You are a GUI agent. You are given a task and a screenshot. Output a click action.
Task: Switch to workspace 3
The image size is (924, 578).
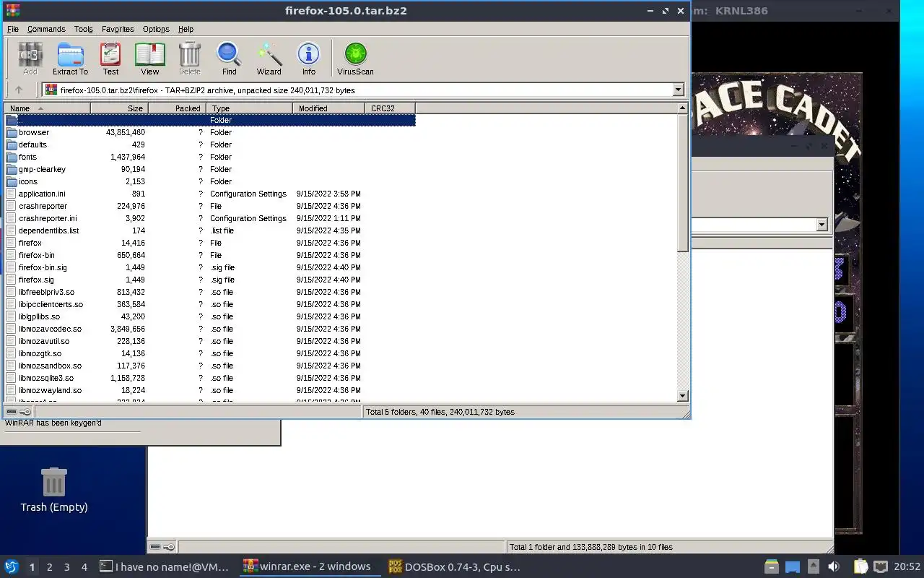67,567
